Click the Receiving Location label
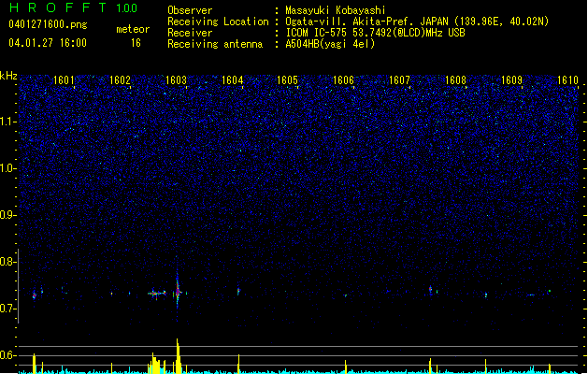This screenshot has height=374, width=588. coord(218,22)
